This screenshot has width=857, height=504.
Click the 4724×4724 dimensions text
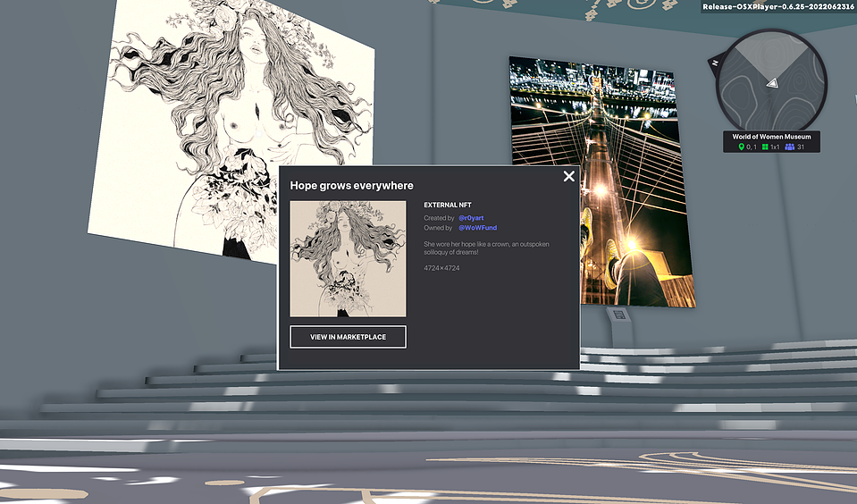coord(441,268)
